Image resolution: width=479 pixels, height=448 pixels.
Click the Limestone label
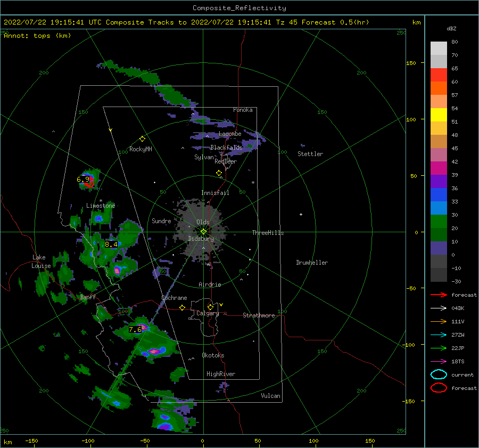pyautogui.click(x=101, y=206)
